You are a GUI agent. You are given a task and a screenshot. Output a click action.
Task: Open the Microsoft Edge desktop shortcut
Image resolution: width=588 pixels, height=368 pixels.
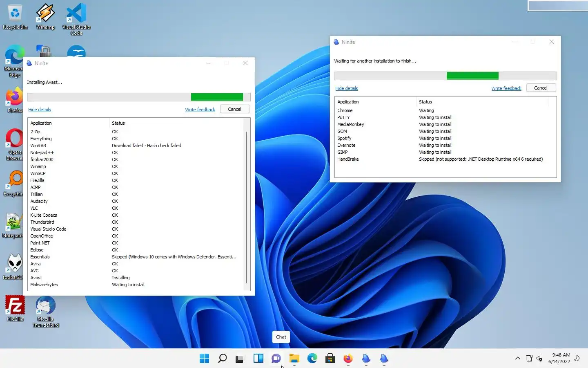click(x=14, y=61)
